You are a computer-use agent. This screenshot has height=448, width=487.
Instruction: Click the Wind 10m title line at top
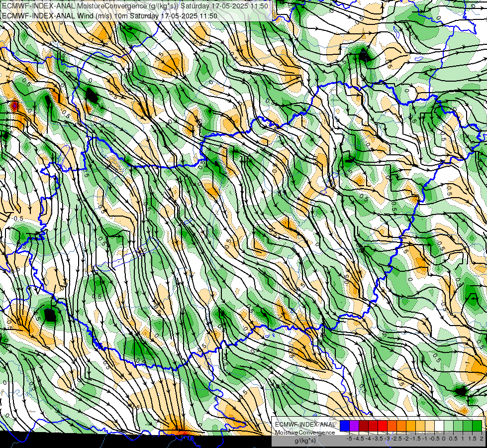pyautogui.click(x=109, y=16)
